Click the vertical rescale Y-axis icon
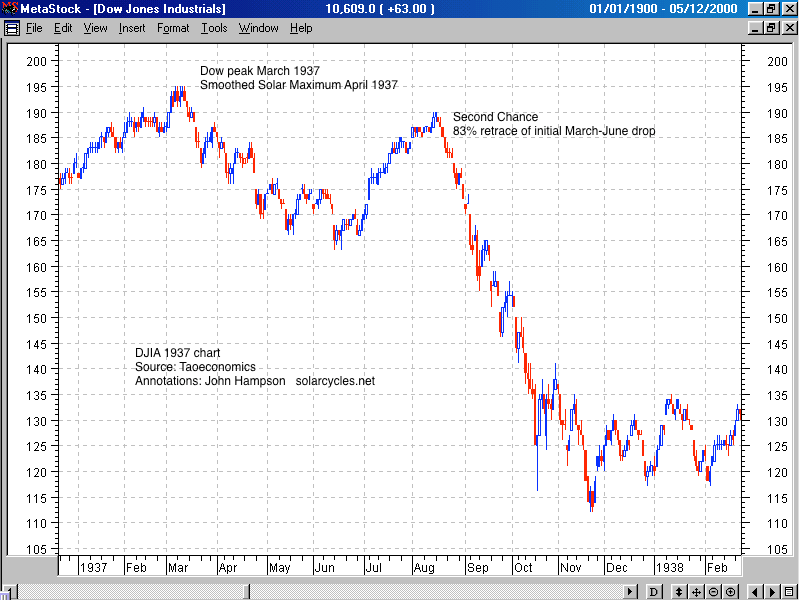 pyautogui.click(x=679, y=592)
